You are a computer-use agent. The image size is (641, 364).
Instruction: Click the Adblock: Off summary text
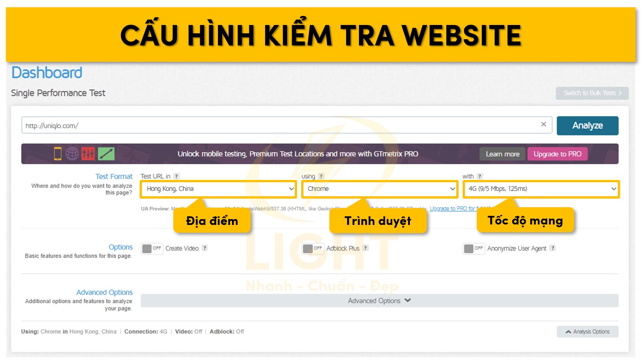[x=227, y=332]
